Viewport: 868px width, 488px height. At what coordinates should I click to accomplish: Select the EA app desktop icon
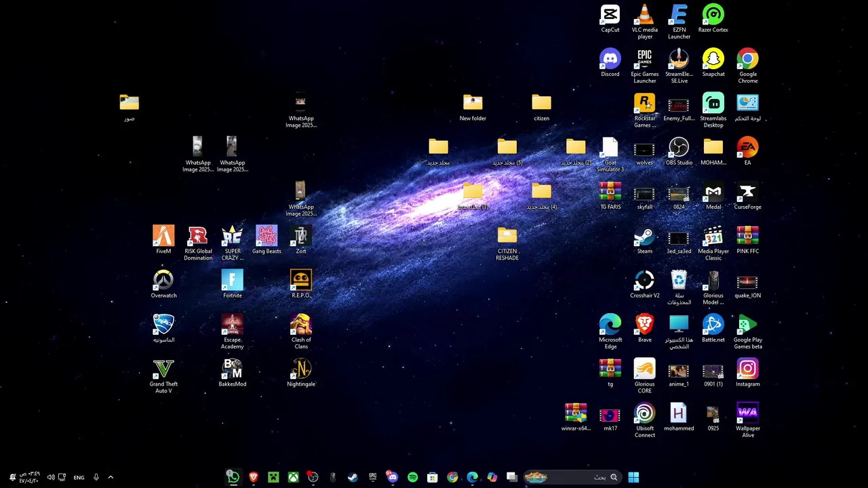pyautogui.click(x=748, y=151)
